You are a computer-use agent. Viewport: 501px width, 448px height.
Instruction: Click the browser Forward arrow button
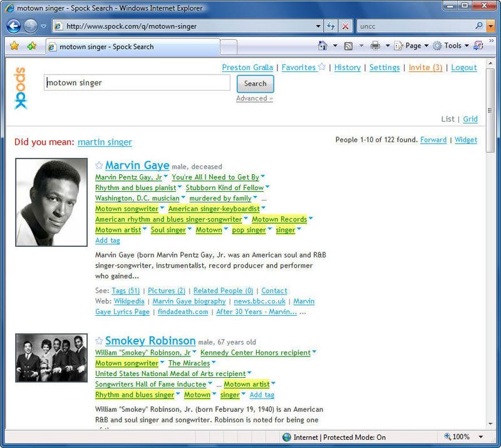(x=31, y=26)
